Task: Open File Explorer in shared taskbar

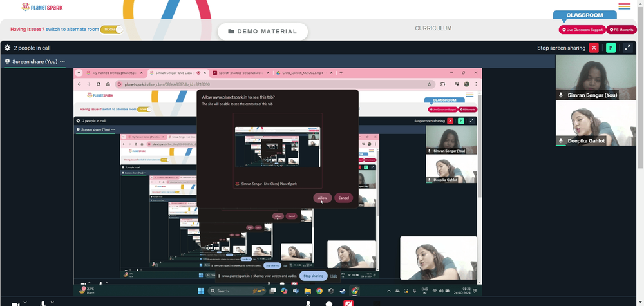Action: 308,291
